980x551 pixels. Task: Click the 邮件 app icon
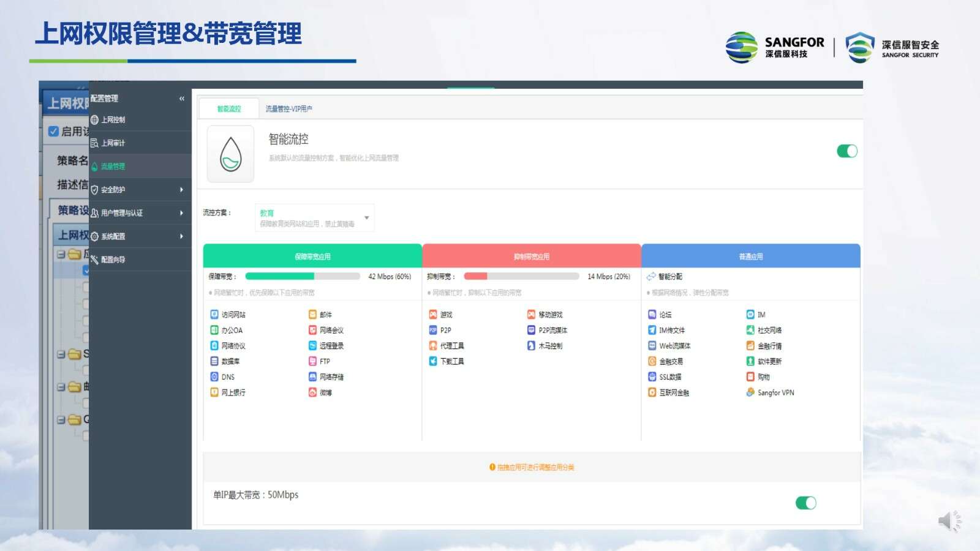click(312, 315)
